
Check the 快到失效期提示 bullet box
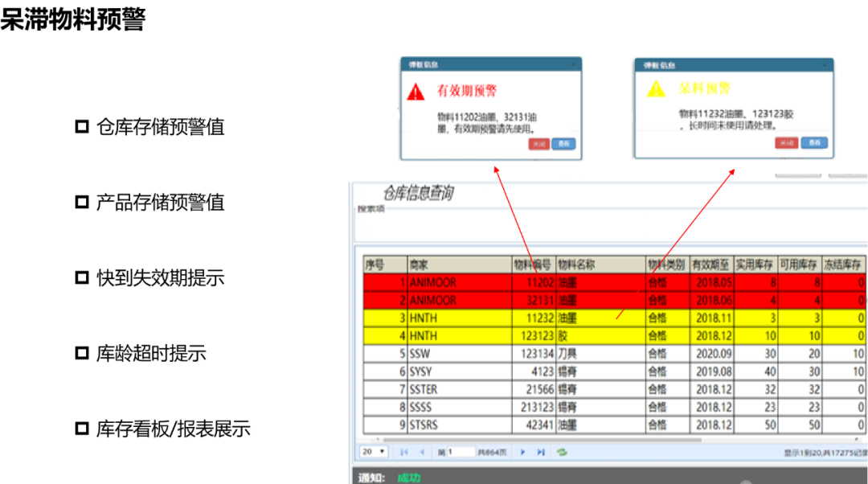pos(82,277)
